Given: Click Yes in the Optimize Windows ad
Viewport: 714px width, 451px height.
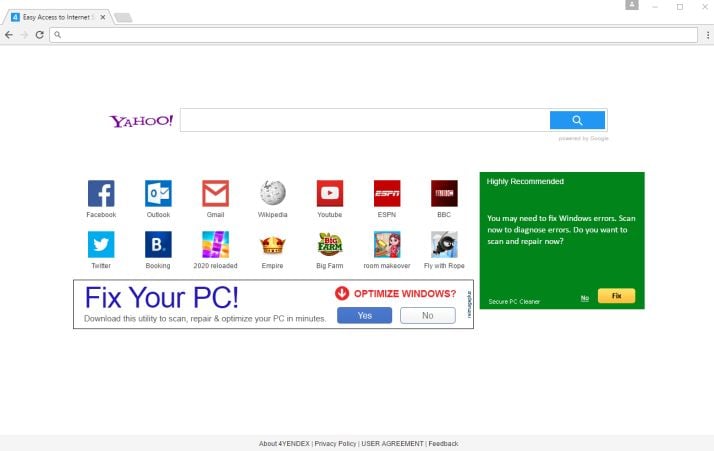Looking at the screenshot, I should (364, 315).
